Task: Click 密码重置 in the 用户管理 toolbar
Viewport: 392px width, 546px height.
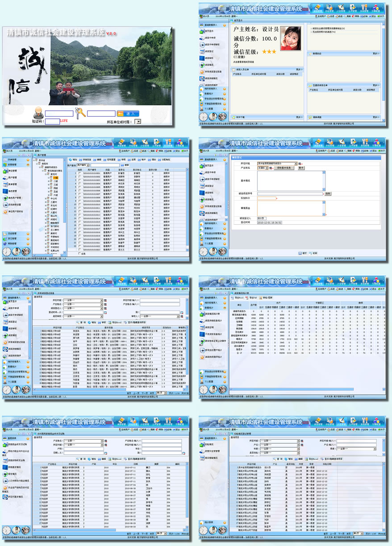Action: pyautogui.click(x=109, y=160)
